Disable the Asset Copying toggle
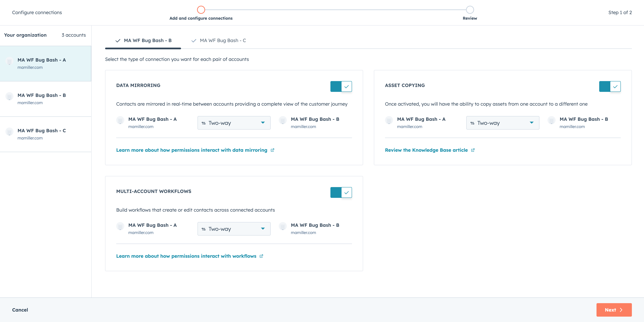This screenshot has width=644, height=322. point(610,86)
